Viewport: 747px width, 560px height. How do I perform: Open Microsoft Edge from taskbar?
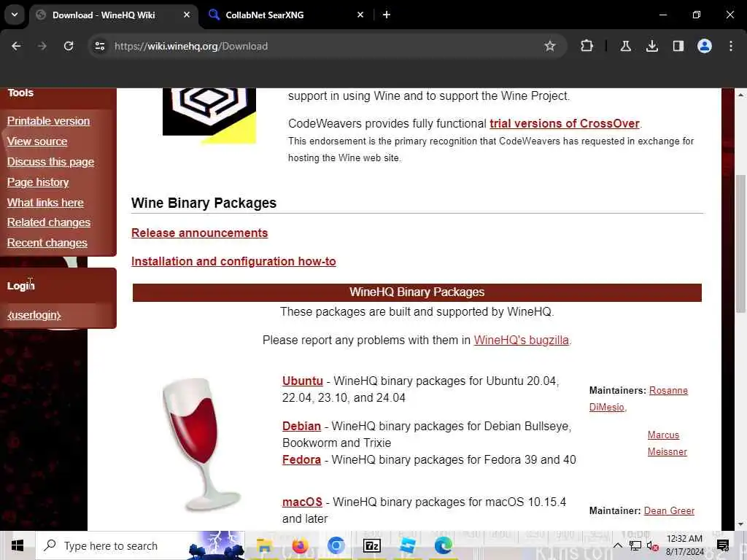tap(443, 545)
